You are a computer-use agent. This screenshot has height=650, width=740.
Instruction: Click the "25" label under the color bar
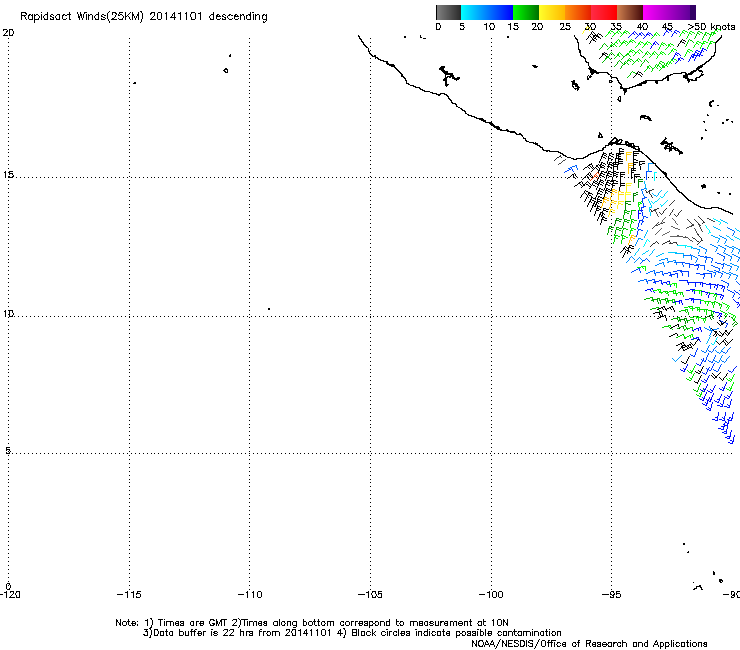[x=565, y=26]
